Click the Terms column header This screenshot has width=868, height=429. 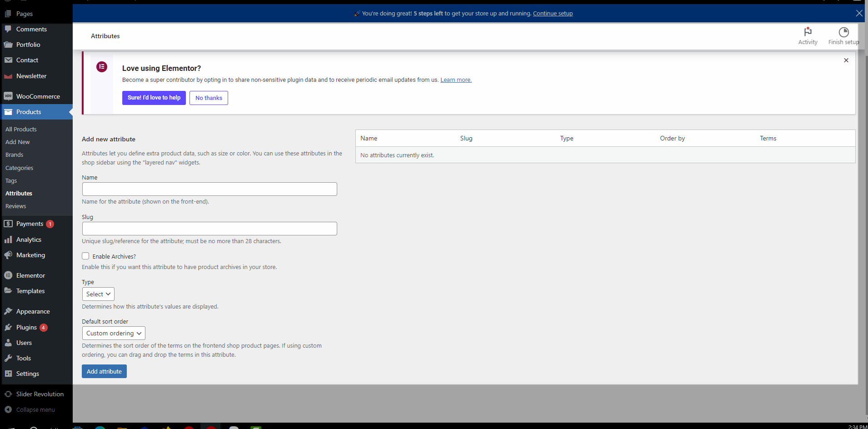(768, 138)
